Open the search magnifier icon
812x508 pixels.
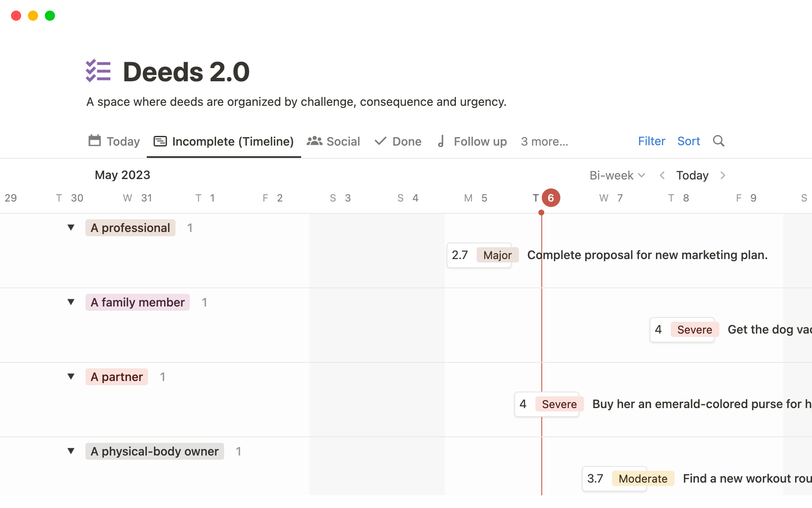coord(719,141)
